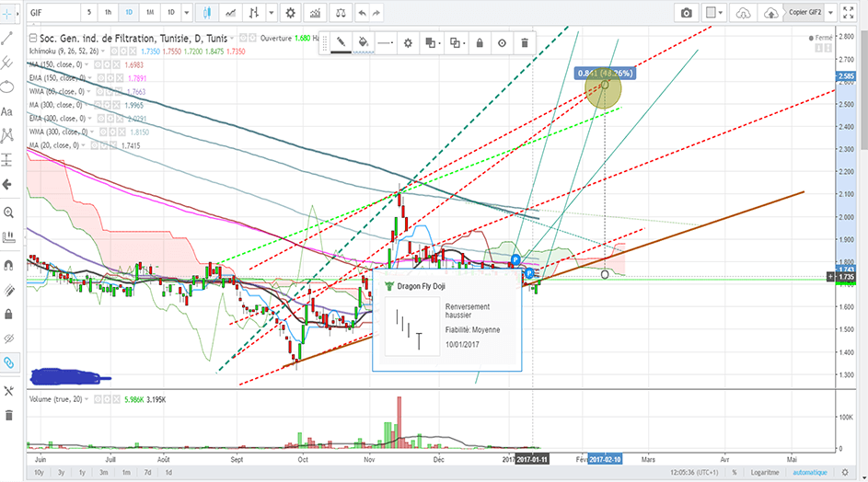This screenshot has height=482, width=868.
Task: Collapse the legend with the minus box
Action: 32,39
